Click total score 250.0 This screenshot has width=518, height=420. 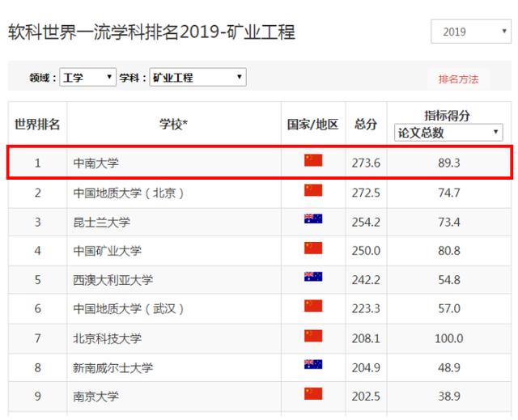tap(366, 251)
